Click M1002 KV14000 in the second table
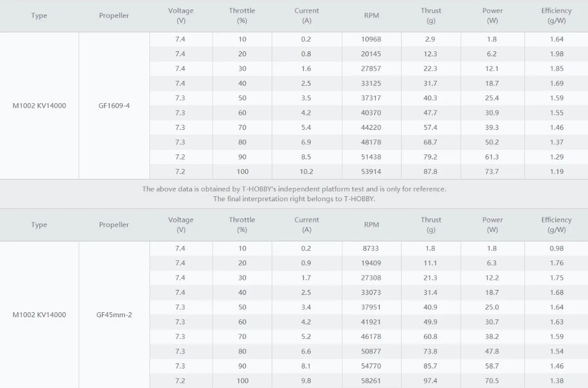 39,315
